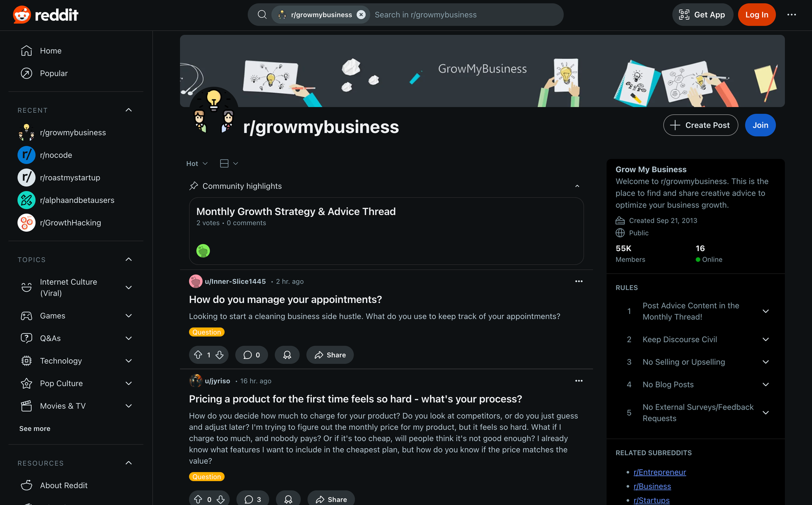Viewport: 812px width, 505px height.
Task: Join the r/growmybusiness community
Action: [760, 125]
